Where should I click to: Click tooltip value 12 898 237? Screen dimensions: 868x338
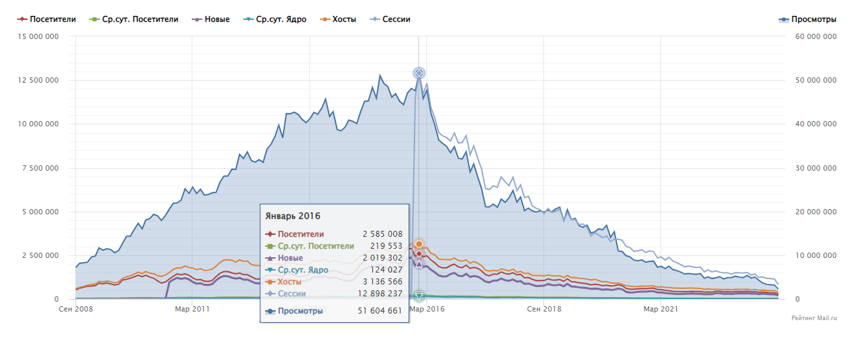pyautogui.click(x=380, y=294)
